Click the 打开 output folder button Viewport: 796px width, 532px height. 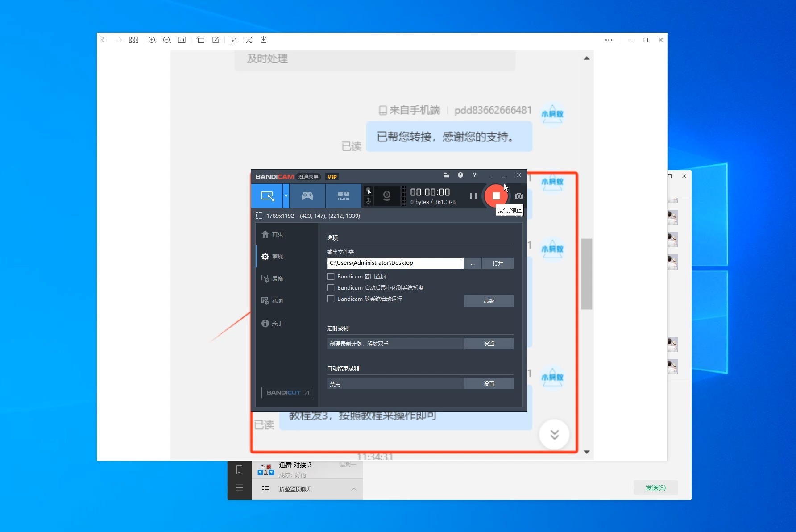[497, 263]
